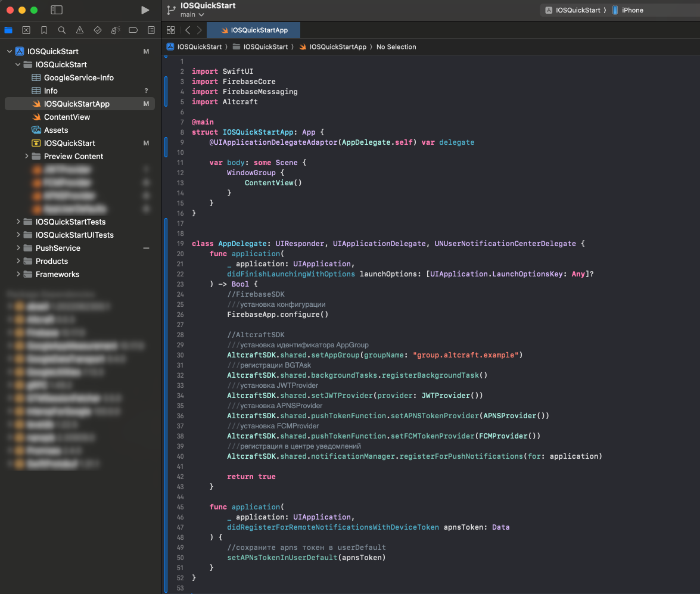Open the Find navigator search icon
The width and height of the screenshot is (700, 594).
click(62, 30)
